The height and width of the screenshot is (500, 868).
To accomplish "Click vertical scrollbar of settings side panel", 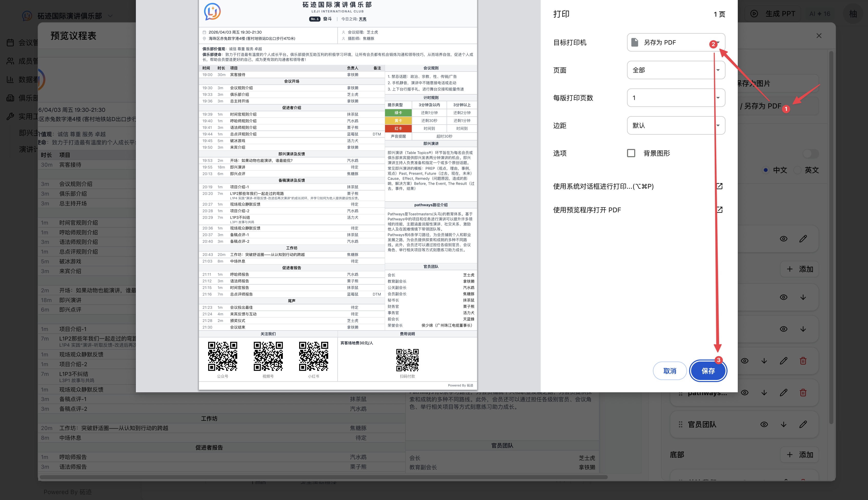I will pyautogui.click(x=831, y=238).
